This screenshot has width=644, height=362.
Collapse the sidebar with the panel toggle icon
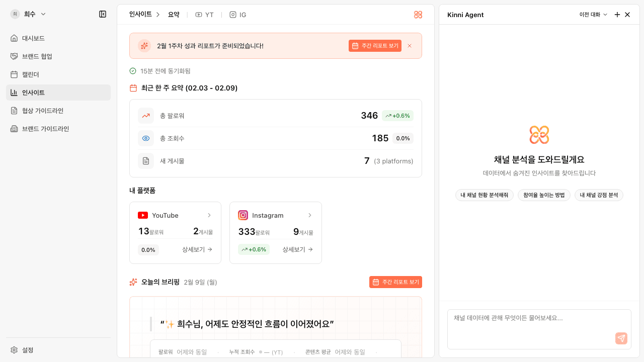(102, 14)
